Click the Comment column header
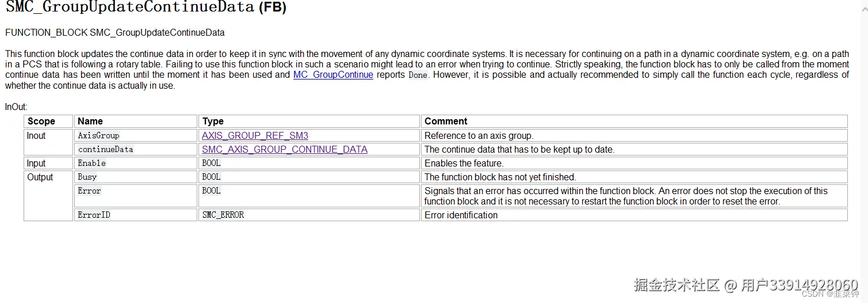This screenshot has width=868, height=303. [x=446, y=122]
